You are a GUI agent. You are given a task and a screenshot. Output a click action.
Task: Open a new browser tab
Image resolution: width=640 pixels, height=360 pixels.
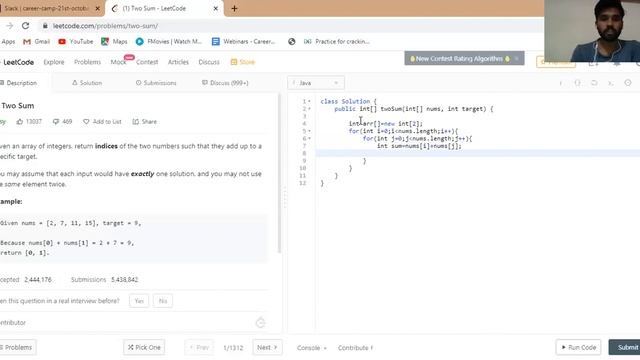pos(234,8)
